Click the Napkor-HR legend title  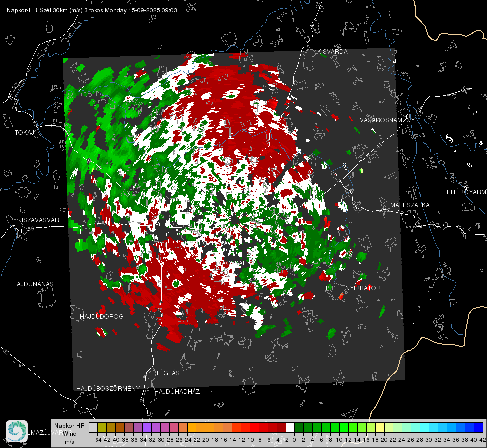69,426
